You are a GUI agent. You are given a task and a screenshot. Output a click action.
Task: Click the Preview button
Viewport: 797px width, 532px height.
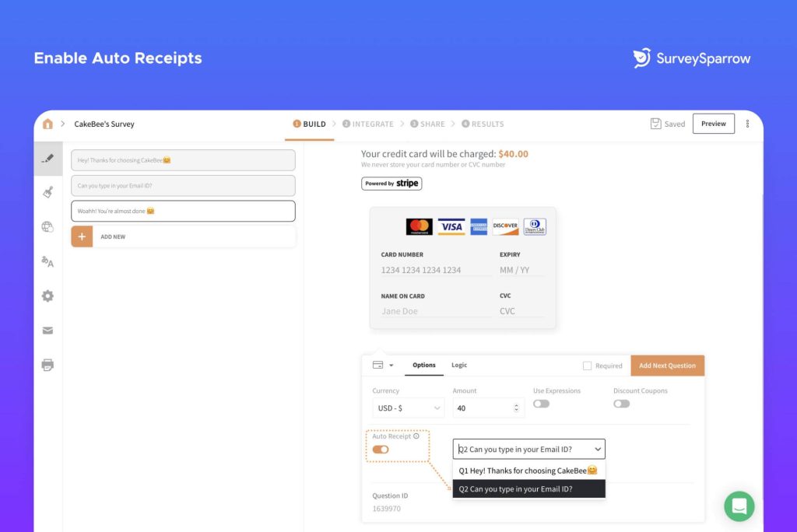713,124
